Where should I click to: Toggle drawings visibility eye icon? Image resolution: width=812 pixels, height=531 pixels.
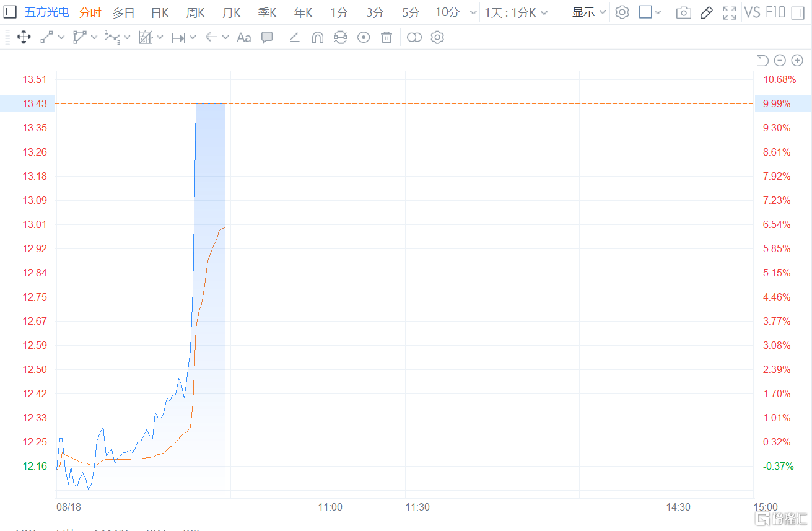[x=364, y=38]
